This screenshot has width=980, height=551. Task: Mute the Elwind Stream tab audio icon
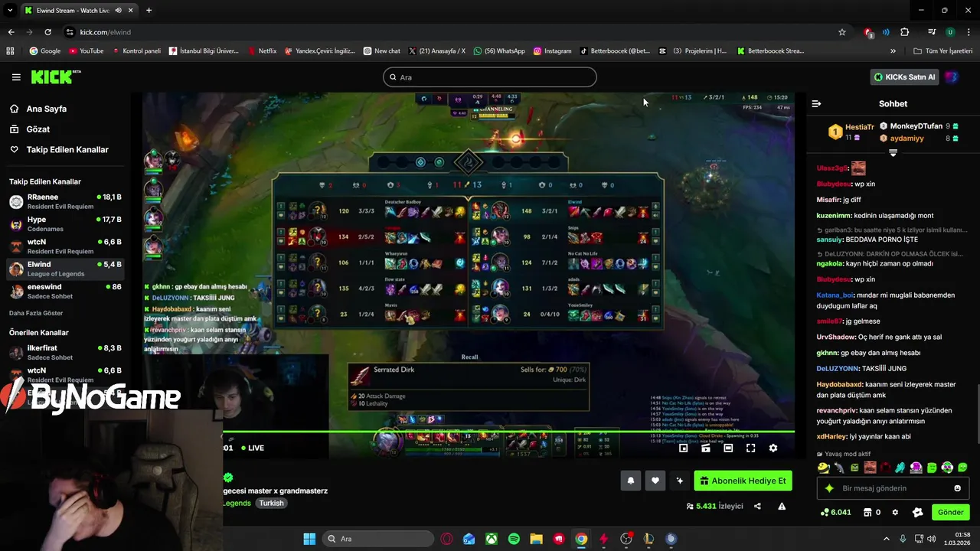pos(119,10)
